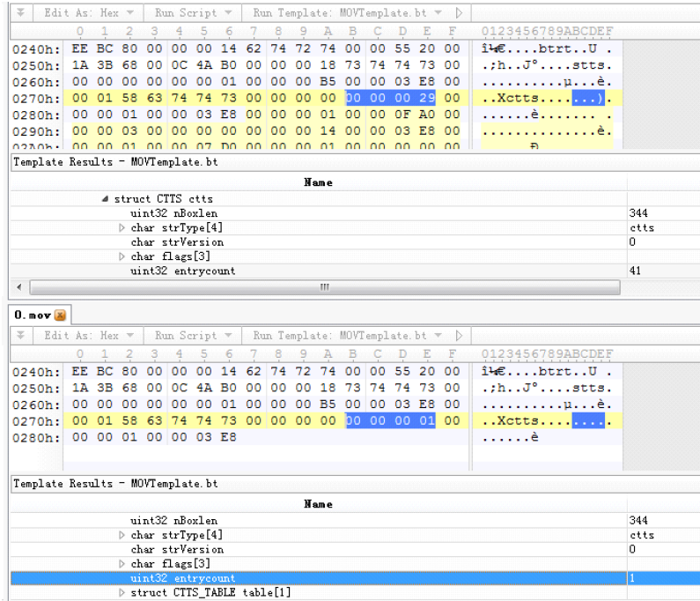
Task: Click value ctts in top results
Action: pos(642,228)
